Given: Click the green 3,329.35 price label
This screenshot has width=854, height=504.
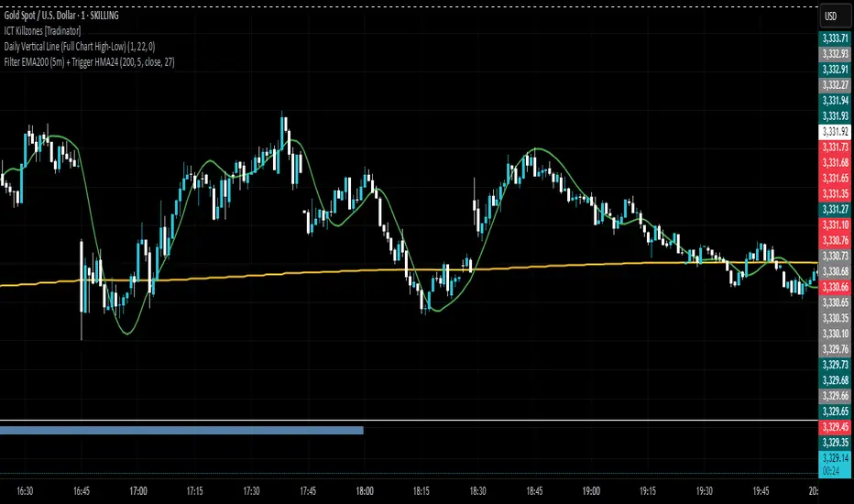Looking at the screenshot, I should click(x=835, y=443).
